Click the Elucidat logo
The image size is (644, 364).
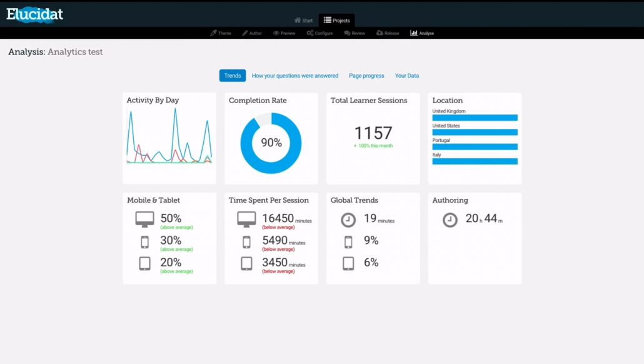(34, 14)
